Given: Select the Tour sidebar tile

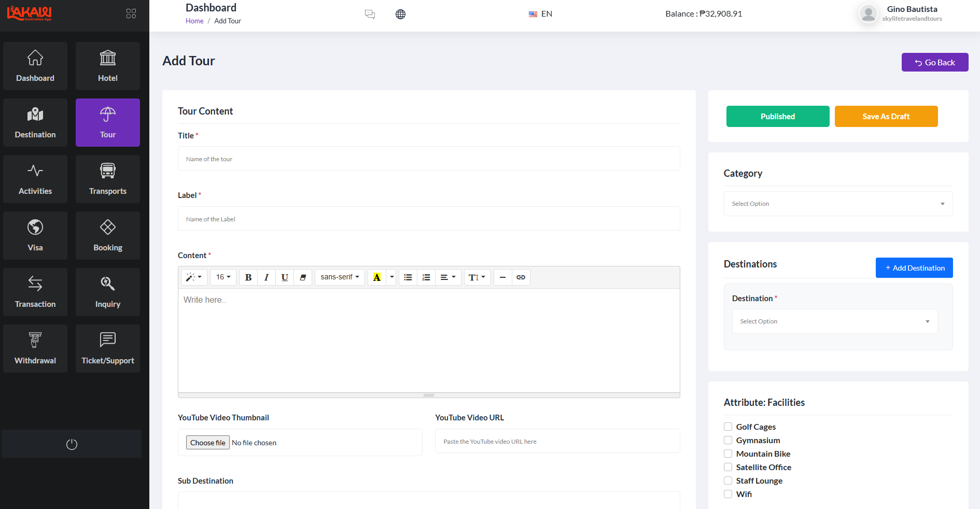Looking at the screenshot, I should tap(108, 122).
